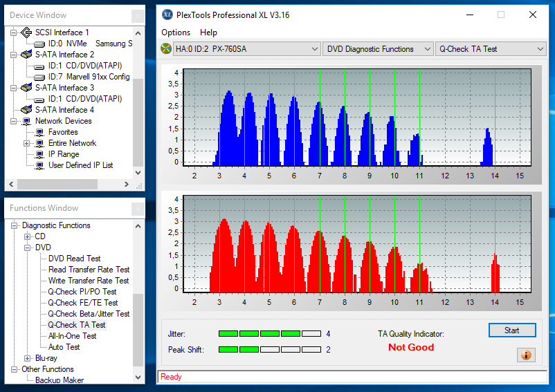The image size is (555, 392).
Task: Click Device Window scroll up arrow
Action: [x=138, y=33]
